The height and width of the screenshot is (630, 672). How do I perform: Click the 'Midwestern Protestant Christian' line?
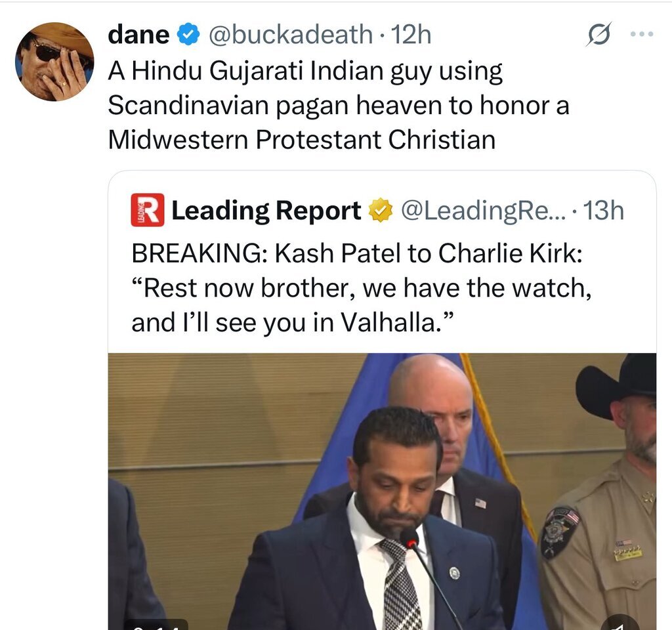(x=302, y=140)
